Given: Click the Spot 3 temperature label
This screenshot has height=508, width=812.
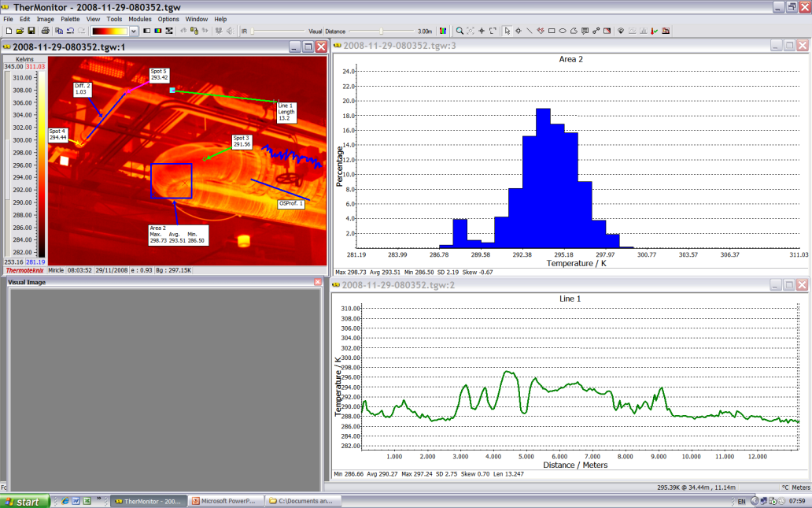Looking at the screenshot, I should pyautogui.click(x=242, y=142).
